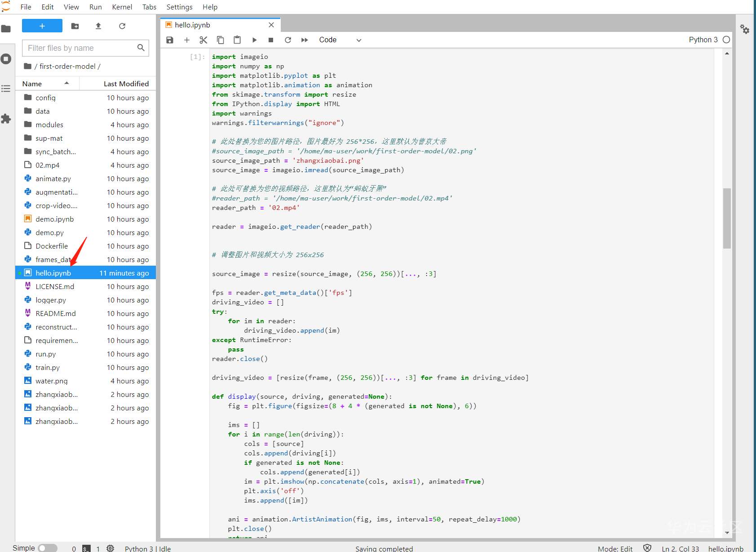Toggle the Simple interface mode switch

pyautogui.click(x=47, y=548)
